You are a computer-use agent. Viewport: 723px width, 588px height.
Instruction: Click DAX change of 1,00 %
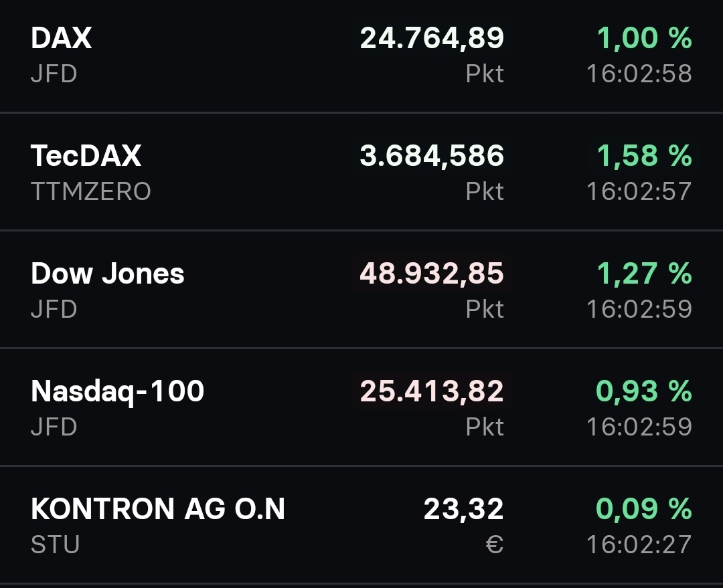(644, 38)
